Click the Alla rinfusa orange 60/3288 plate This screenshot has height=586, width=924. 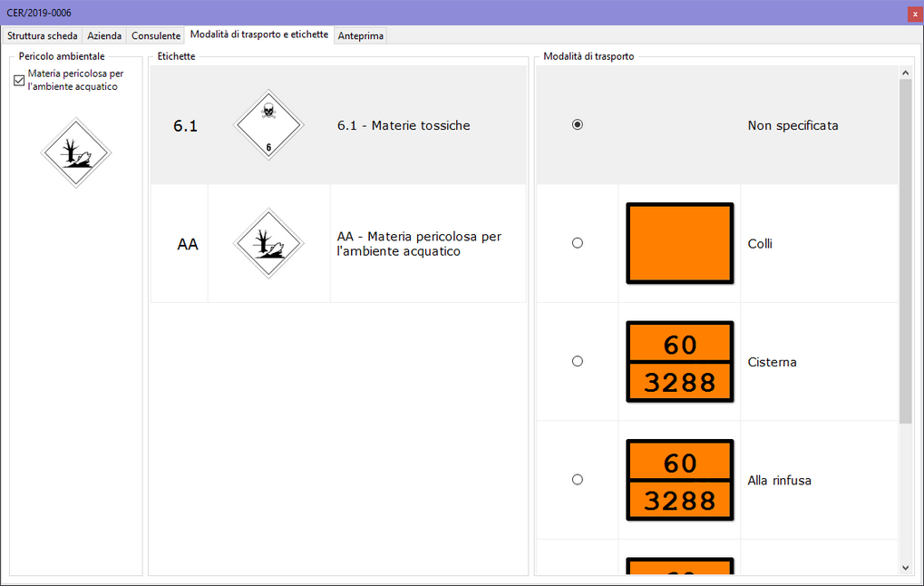coord(679,480)
